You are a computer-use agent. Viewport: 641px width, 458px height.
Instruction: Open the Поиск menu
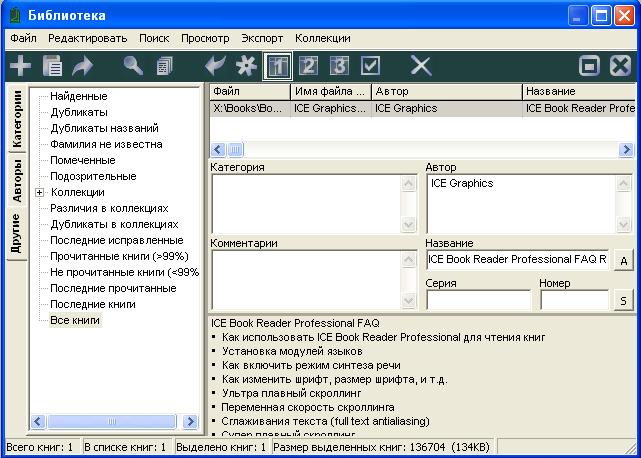(x=154, y=38)
